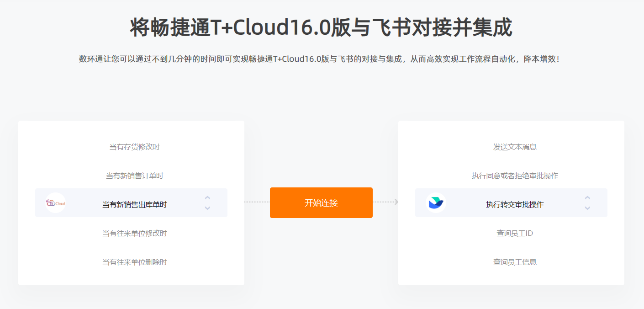
Task: Click the T+Cloud app logo icon
Action: 56,203
